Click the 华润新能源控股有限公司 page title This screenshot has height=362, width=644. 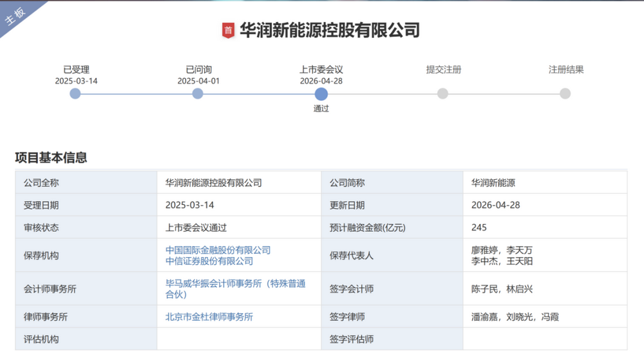330,30
